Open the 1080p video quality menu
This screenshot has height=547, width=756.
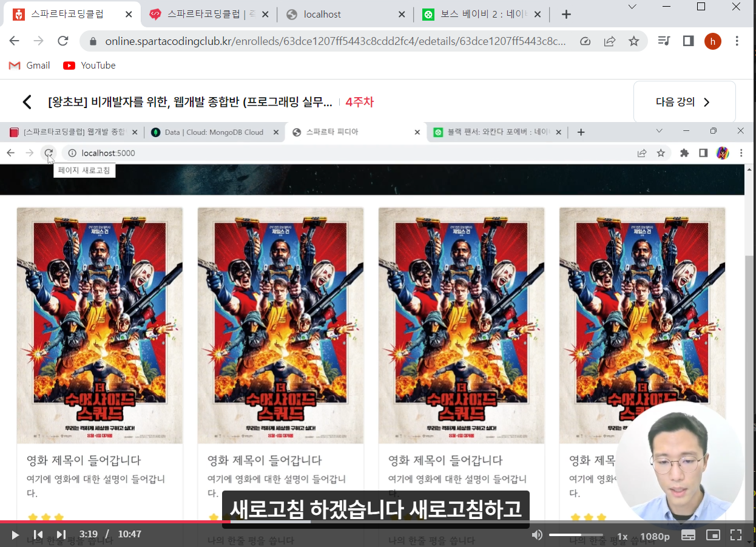655,537
